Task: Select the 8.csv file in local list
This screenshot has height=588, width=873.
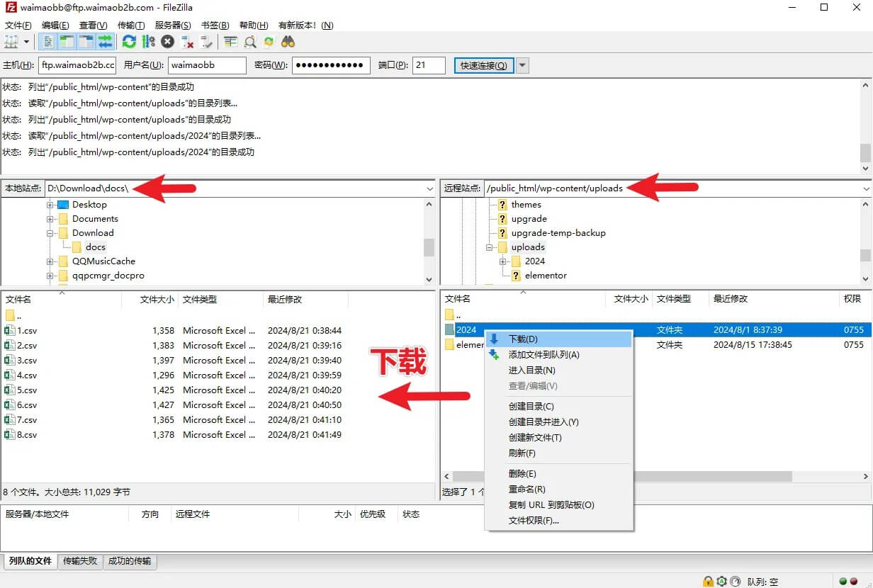Action: pos(27,434)
